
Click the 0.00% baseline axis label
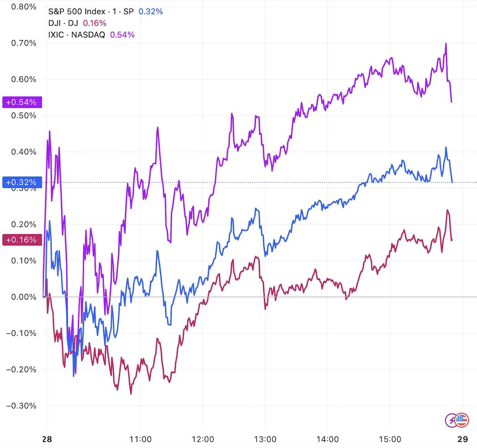click(24, 297)
